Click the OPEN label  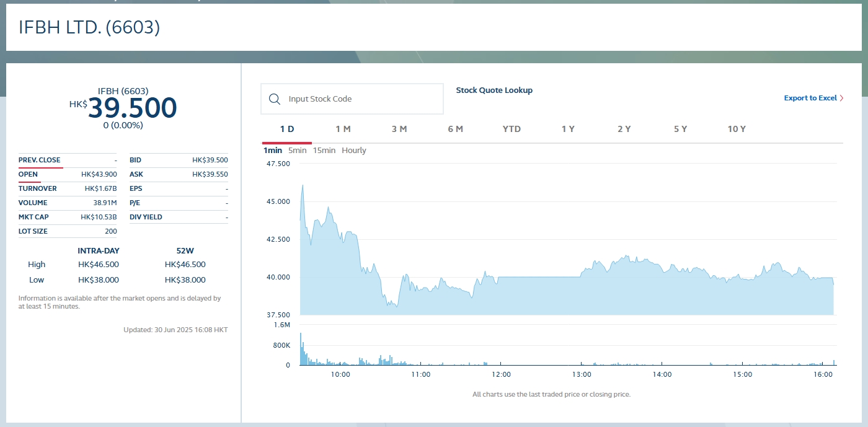tap(28, 174)
